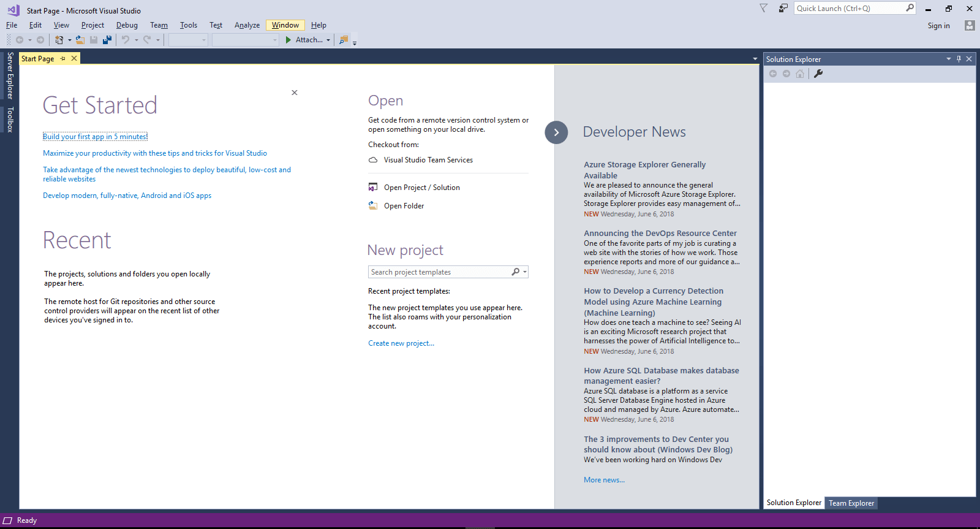Expand the Navigate Backward history dropdown
This screenshot has width=980, height=529.
coord(29,40)
